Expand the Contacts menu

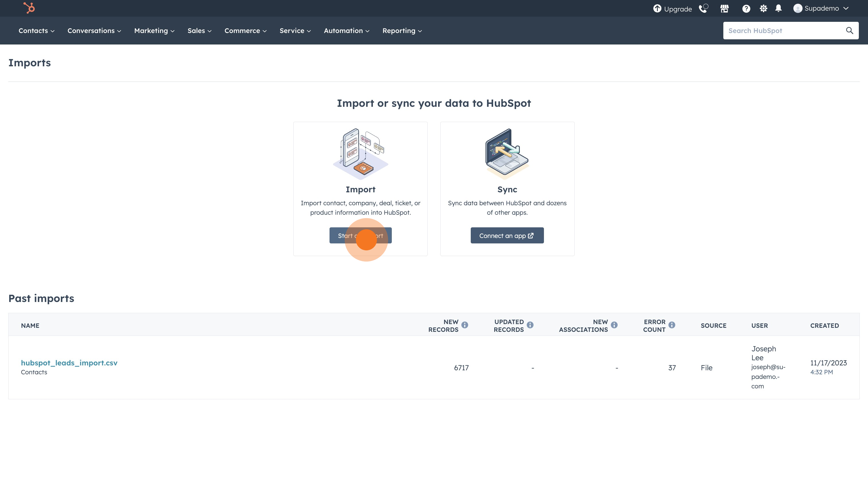click(36, 31)
